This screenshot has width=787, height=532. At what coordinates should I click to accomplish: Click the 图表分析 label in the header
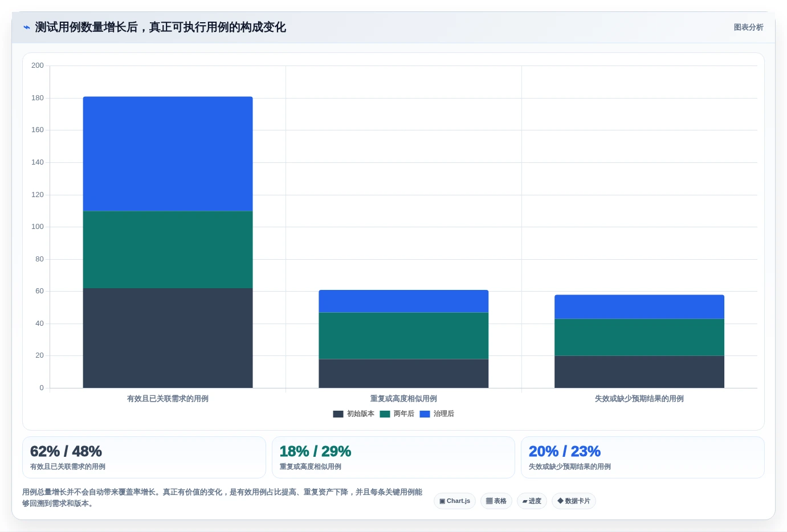point(748,27)
